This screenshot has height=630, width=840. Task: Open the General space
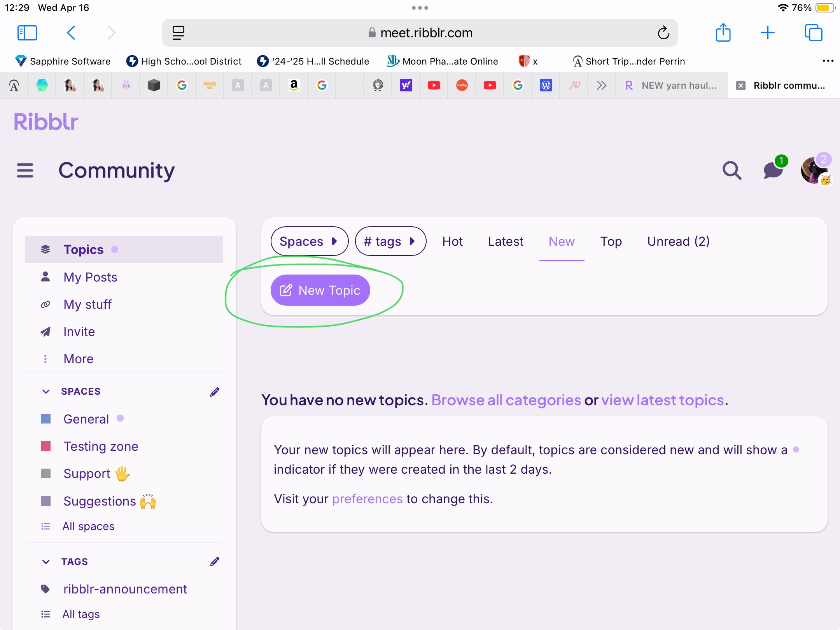pos(86,419)
